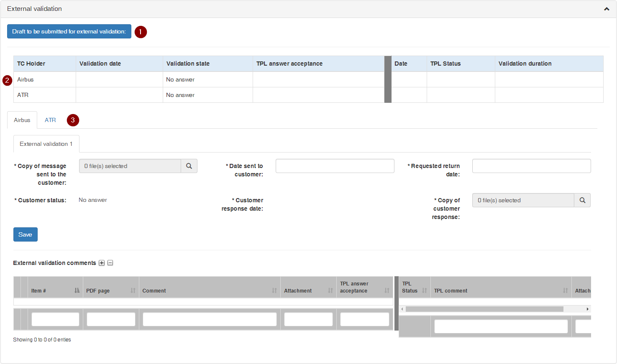The height and width of the screenshot is (364, 617).
Task: Sort the PDF page column
Action: tap(133, 290)
